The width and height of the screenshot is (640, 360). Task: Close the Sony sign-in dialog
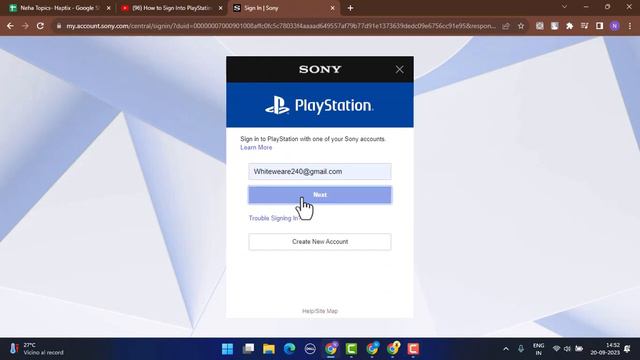tap(399, 70)
